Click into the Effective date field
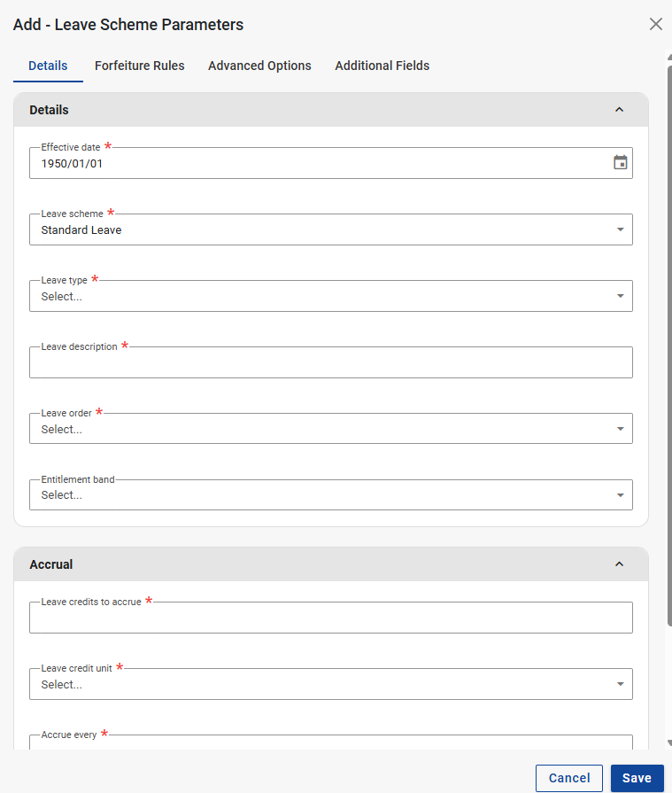This screenshot has width=672, height=793. 319,164
